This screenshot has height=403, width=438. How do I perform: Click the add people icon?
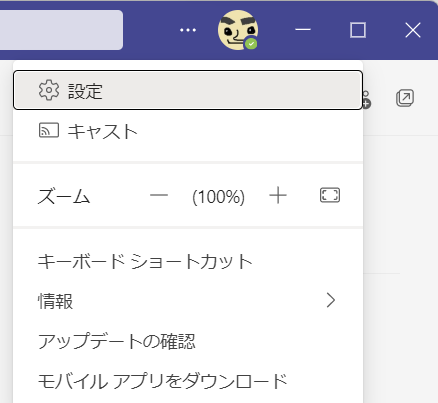366,99
